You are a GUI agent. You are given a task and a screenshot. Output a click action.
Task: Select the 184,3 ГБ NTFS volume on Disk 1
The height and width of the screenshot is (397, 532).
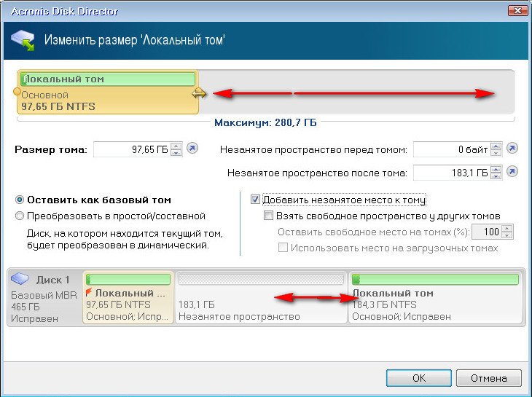pos(435,297)
